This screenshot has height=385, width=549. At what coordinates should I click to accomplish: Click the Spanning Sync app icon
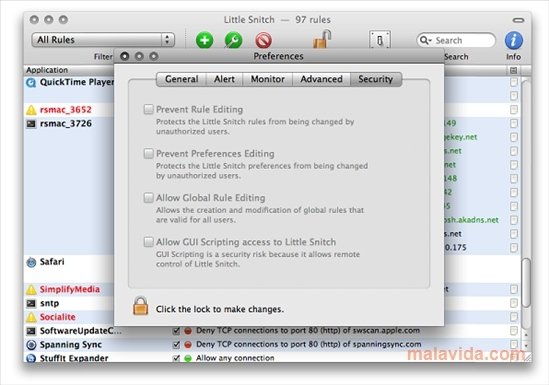31,345
